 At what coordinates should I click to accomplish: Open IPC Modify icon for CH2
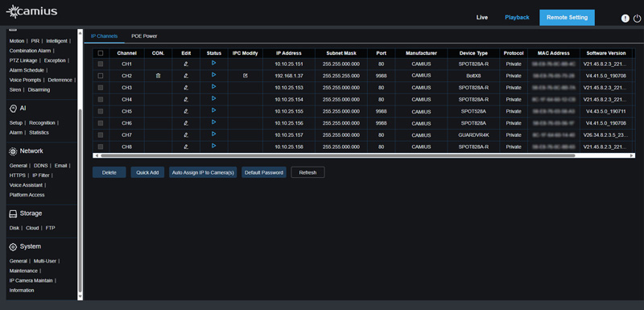click(x=246, y=76)
